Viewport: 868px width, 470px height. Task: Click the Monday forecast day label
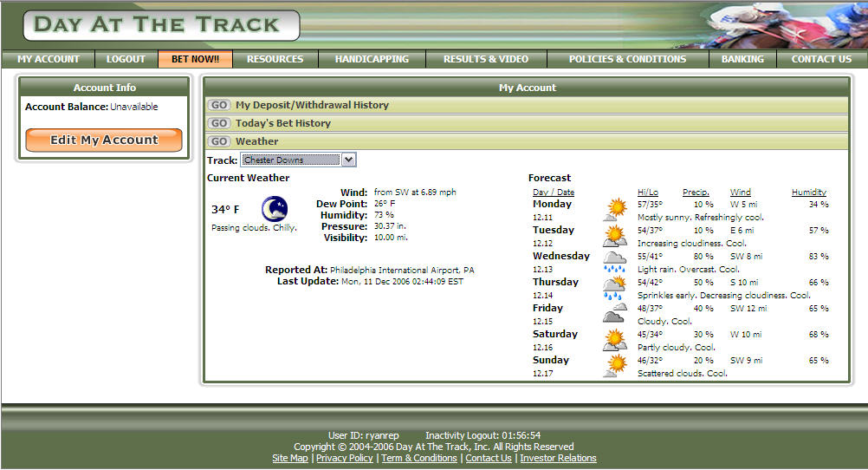pyautogui.click(x=552, y=204)
